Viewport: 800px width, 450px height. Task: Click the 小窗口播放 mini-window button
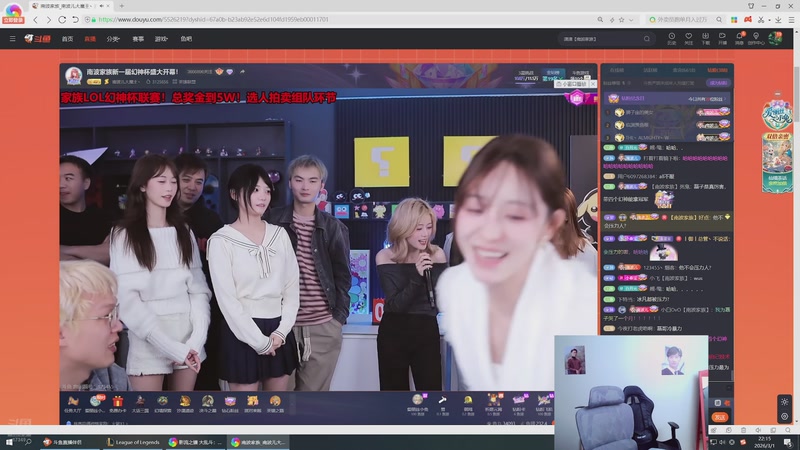(571, 84)
